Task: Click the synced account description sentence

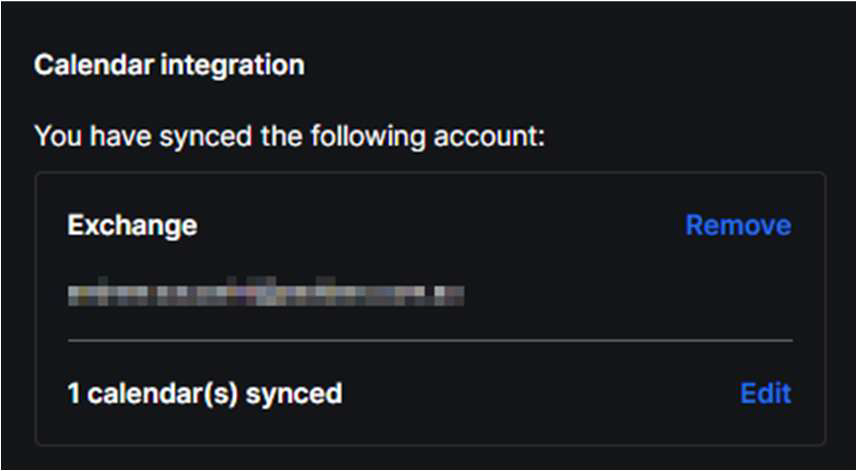Action: coord(289,135)
